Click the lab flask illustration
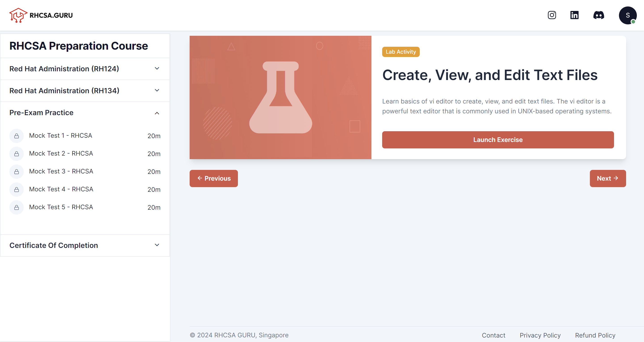 (280, 97)
